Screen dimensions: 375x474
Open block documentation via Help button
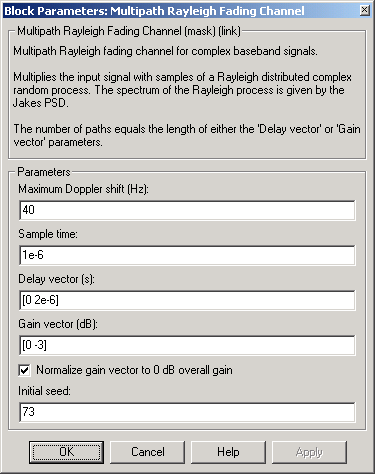pyautogui.click(x=228, y=452)
